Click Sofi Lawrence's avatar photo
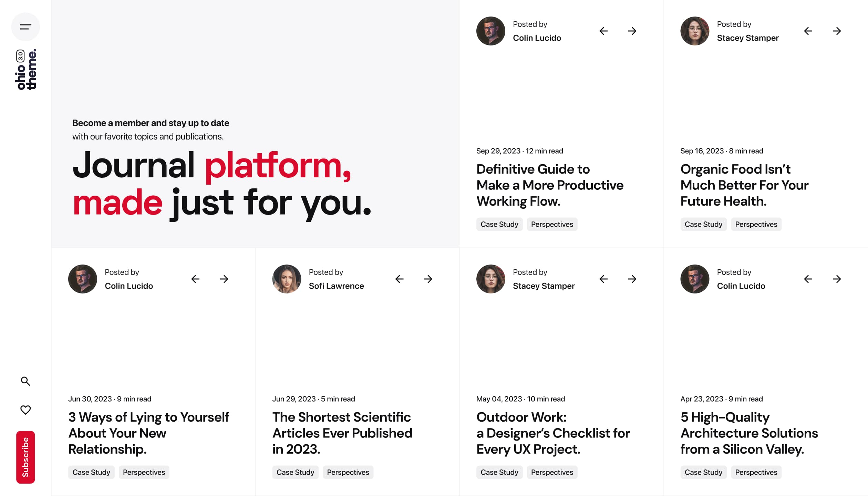 pos(287,279)
